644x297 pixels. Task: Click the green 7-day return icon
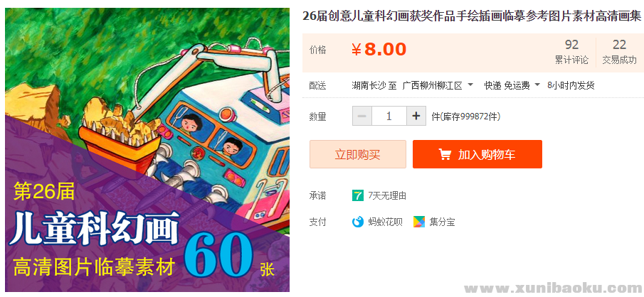(x=358, y=195)
